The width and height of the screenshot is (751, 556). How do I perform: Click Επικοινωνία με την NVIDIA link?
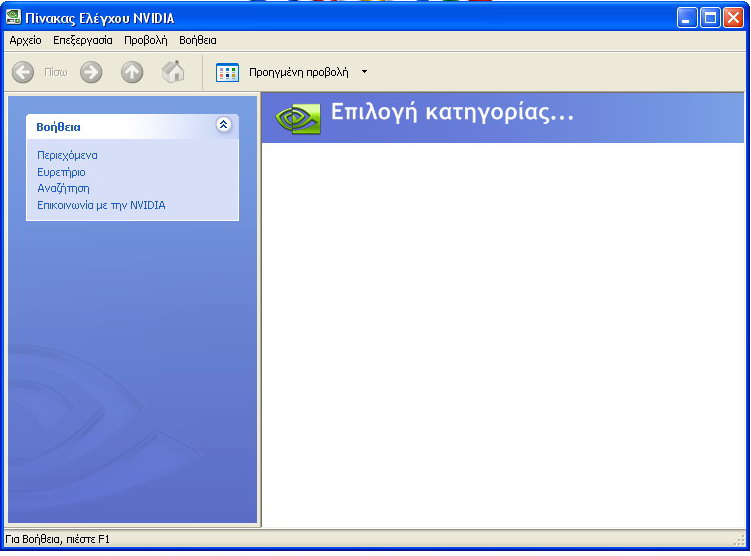[101, 205]
